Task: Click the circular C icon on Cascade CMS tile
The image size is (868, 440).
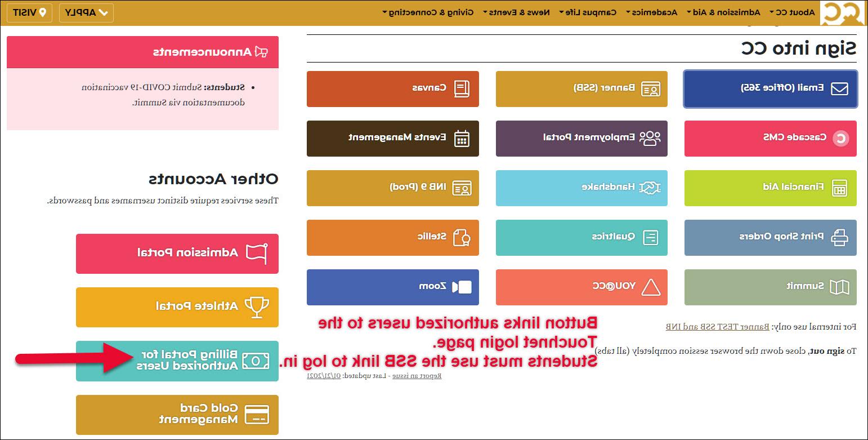Action: [841, 138]
